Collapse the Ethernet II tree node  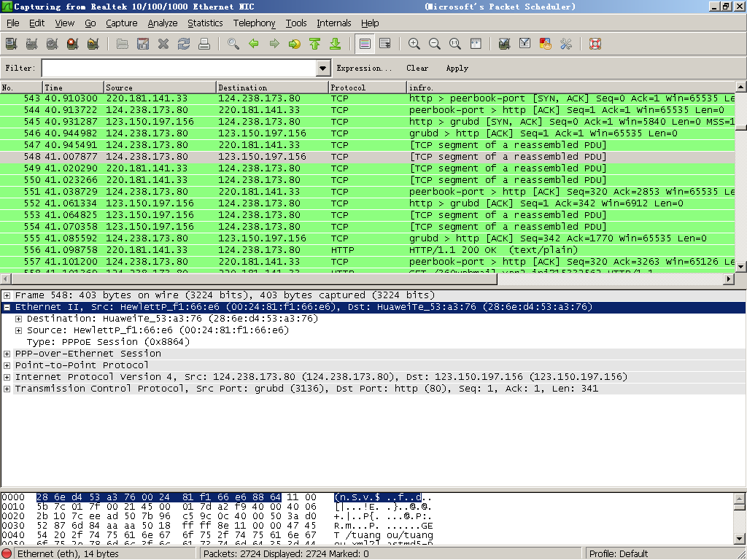tap(7, 307)
